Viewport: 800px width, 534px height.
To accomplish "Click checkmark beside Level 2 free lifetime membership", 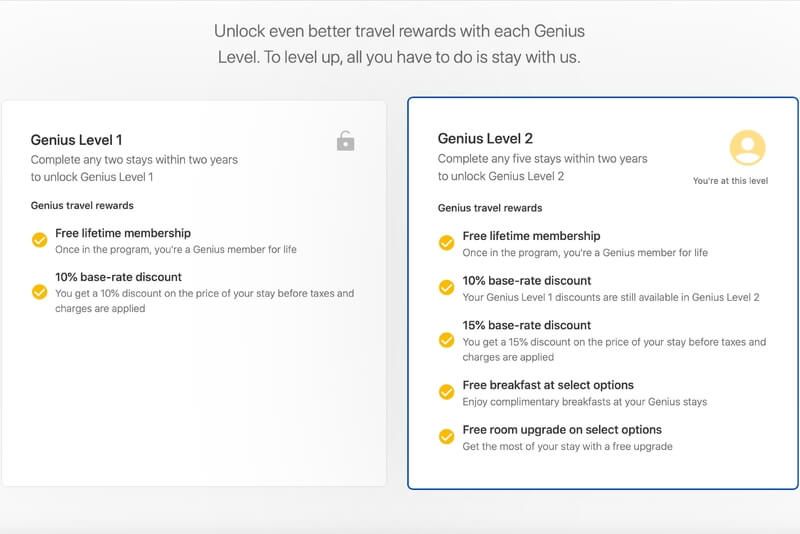I will [446, 243].
